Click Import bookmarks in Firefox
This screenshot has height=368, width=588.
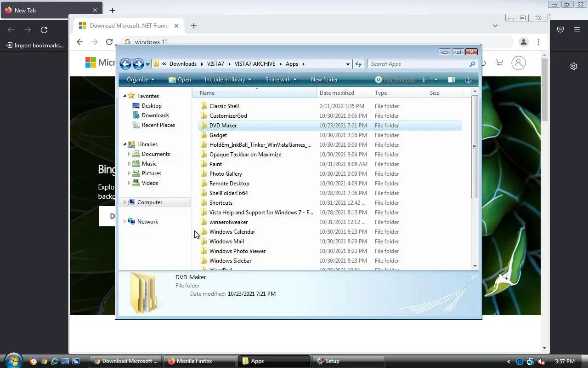pos(35,46)
